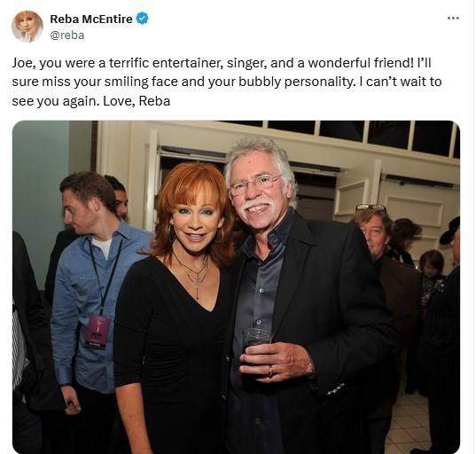Viewport: 476px width, 454px height.
Task: Open the attached photo in the tweet
Action: coord(236,287)
